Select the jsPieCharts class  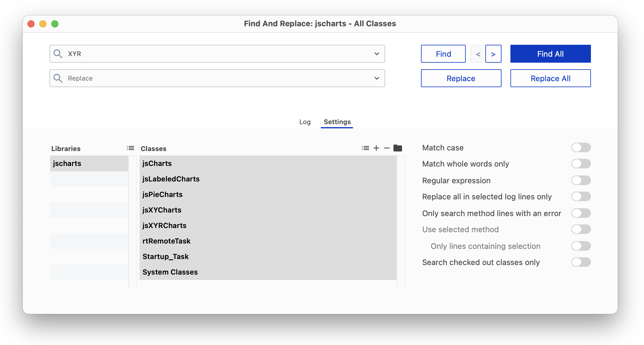(x=268, y=195)
